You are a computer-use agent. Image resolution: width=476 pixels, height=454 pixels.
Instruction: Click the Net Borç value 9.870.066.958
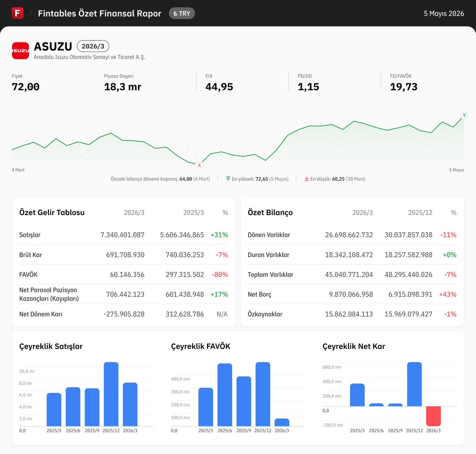click(x=351, y=294)
